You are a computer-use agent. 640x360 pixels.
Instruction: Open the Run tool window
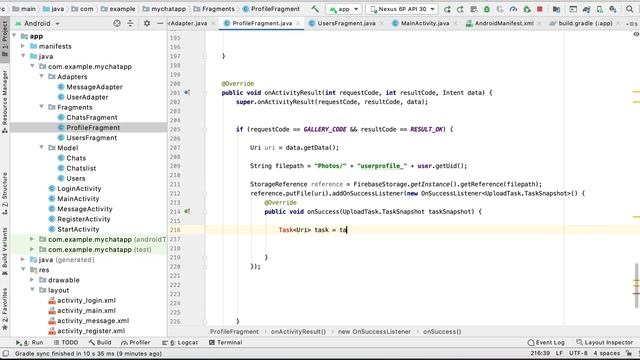coord(29,342)
